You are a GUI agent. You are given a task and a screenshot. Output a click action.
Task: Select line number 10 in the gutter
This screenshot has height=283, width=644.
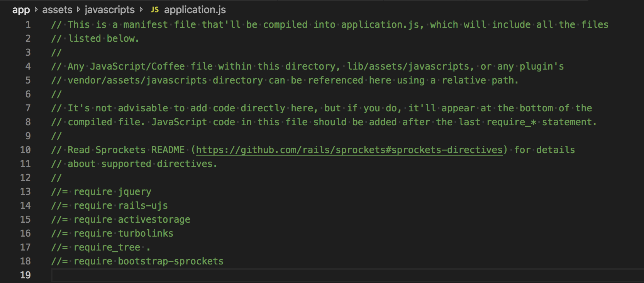point(25,150)
